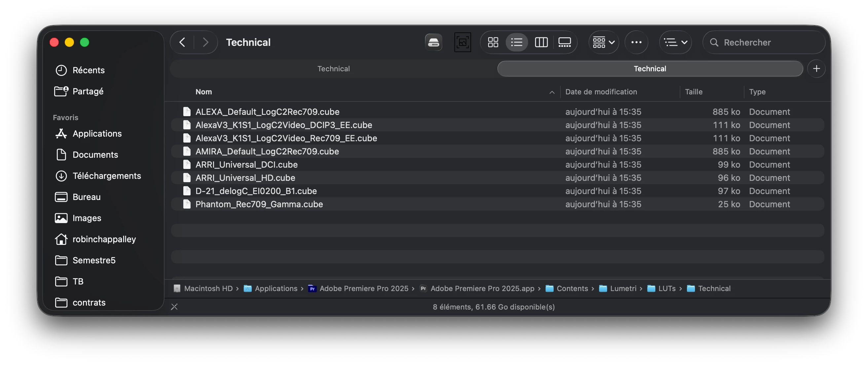Viewport: 868px width, 365px height.
Task: Click document icon of ARRI_Universal_DCI.cube
Action: click(x=187, y=165)
